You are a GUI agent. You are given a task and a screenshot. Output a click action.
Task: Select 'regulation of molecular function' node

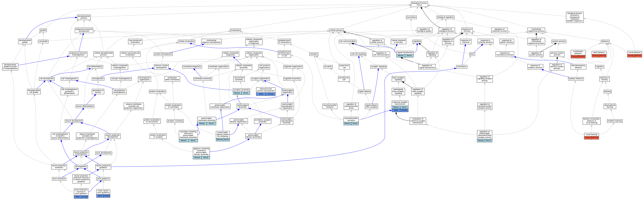(x=499, y=30)
